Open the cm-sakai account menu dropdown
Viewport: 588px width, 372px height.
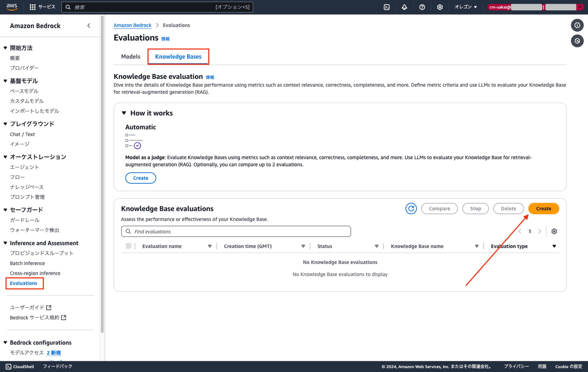(535, 7)
